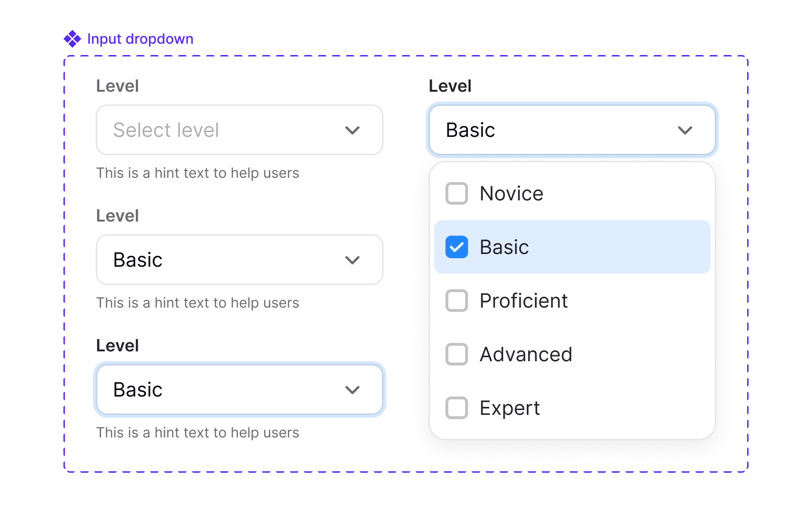This screenshot has height=508, width=812.
Task: Click the purple diamond component icon
Action: [72, 39]
